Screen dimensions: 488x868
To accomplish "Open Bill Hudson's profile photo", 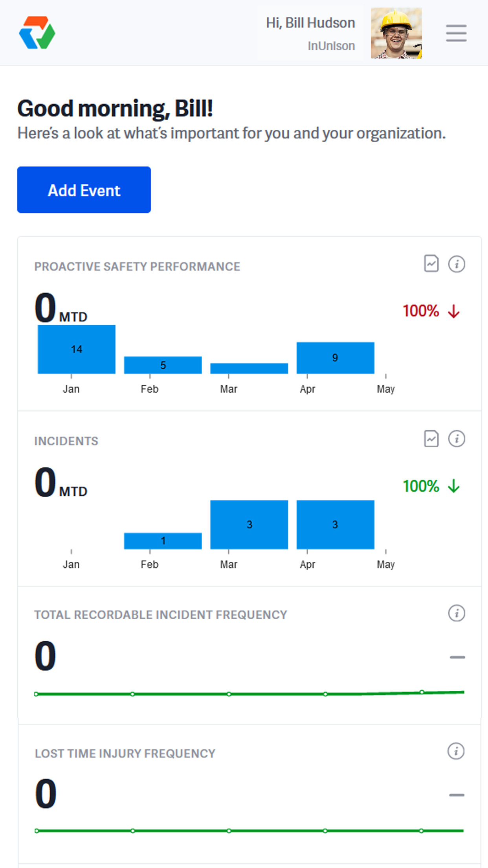I will point(396,33).
